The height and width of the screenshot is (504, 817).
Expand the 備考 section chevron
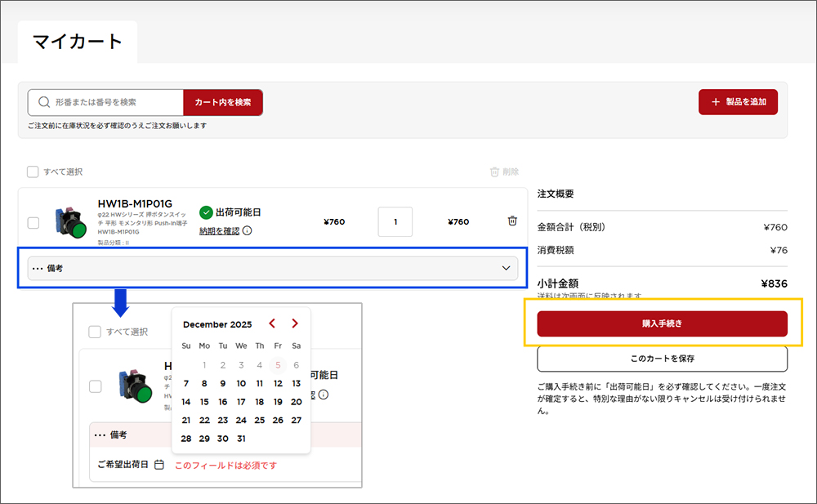point(507,268)
